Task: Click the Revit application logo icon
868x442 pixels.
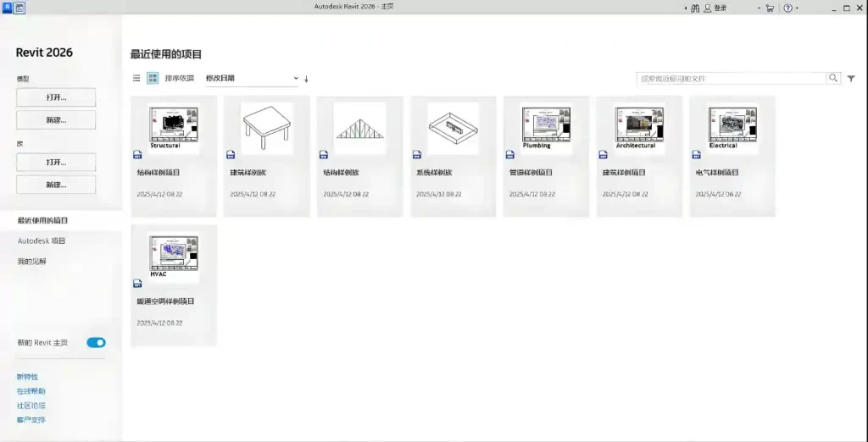Action: [x=7, y=8]
